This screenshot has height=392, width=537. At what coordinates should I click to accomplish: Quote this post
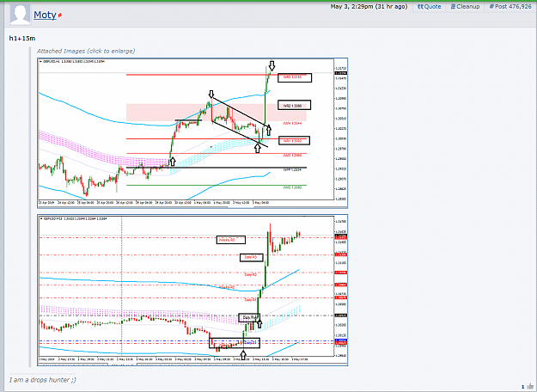(429, 7)
